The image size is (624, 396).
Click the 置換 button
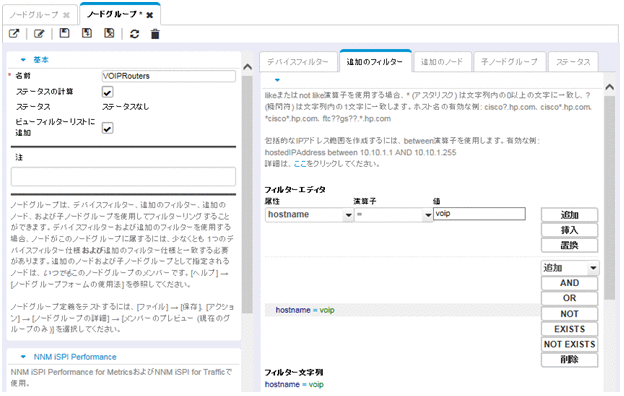pyautogui.click(x=569, y=245)
